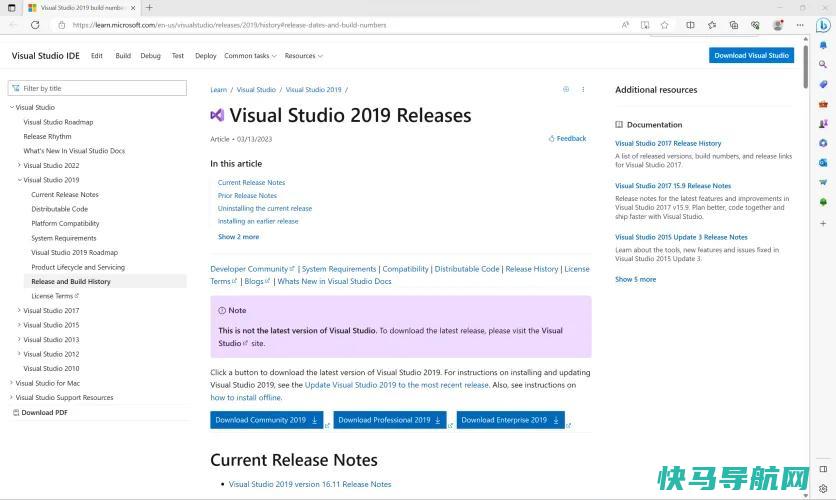Screen dimensions: 836x500
Task: Show 2 more items in In this article
Action: (238, 237)
